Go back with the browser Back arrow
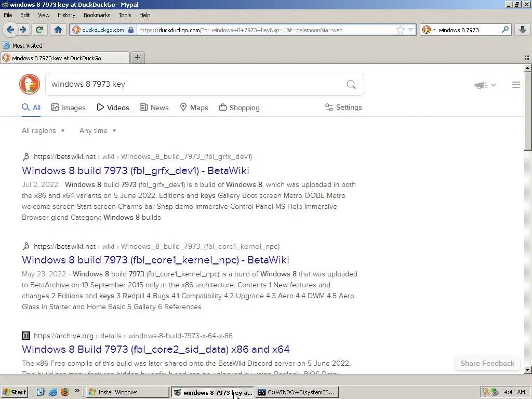Viewport: 532px width, 399px height. [10, 30]
